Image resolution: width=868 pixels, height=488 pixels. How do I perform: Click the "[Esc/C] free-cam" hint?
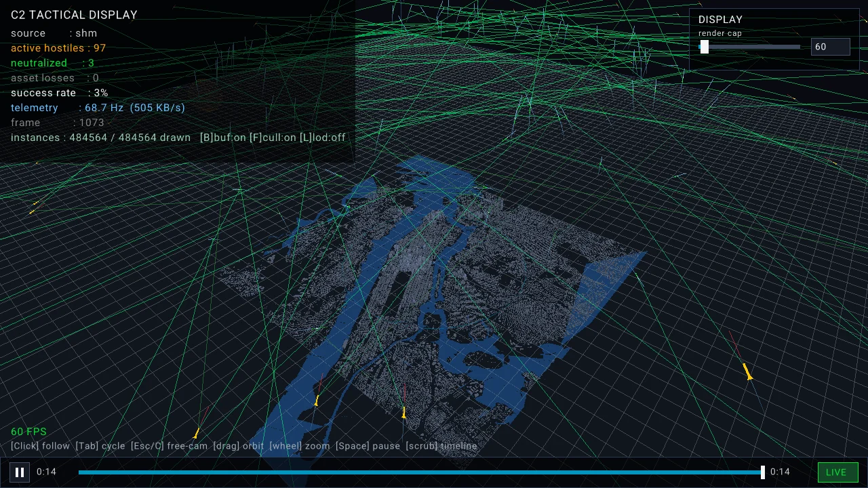click(x=170, y=446)
